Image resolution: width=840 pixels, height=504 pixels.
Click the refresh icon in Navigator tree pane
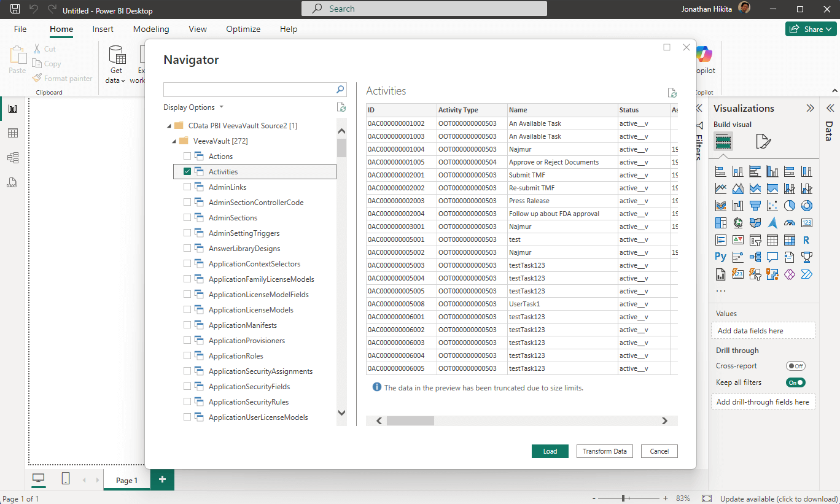pyautogui.click(x=341, y=107)
